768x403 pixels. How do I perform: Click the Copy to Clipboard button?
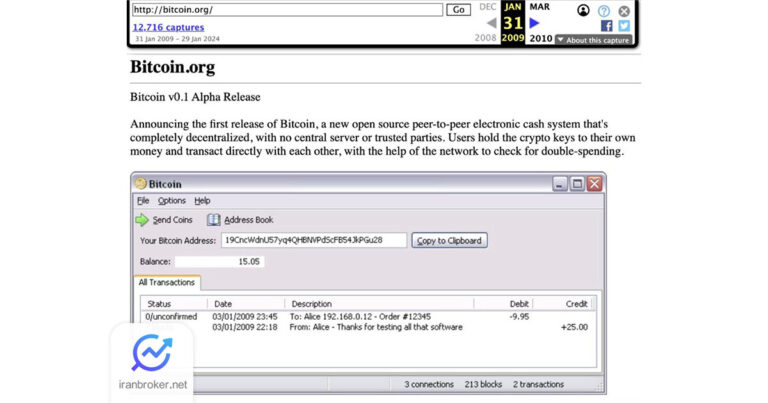pyautogui.click(x=449, y=240)
